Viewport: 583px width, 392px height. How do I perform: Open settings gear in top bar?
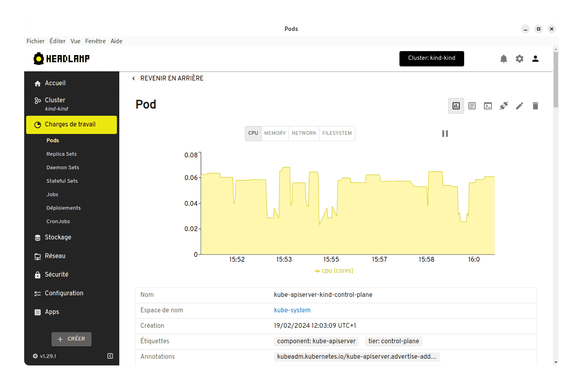(x=519, y=59)
